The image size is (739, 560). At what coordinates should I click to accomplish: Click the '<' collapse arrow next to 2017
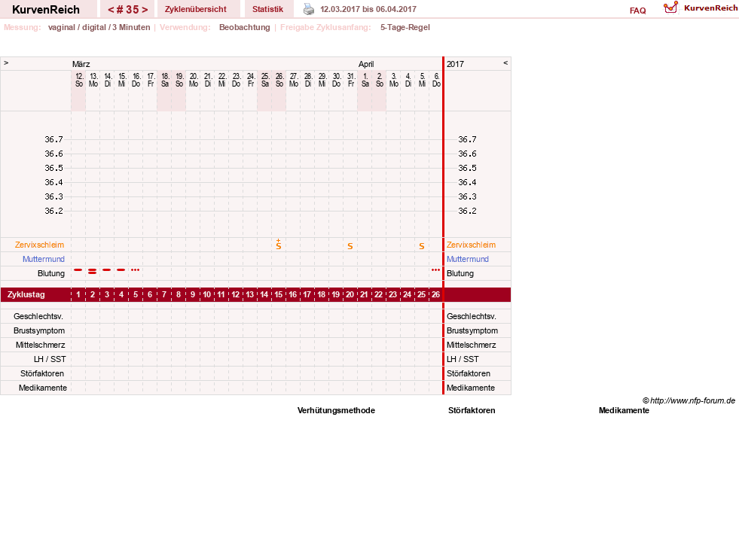click(505, 62)
